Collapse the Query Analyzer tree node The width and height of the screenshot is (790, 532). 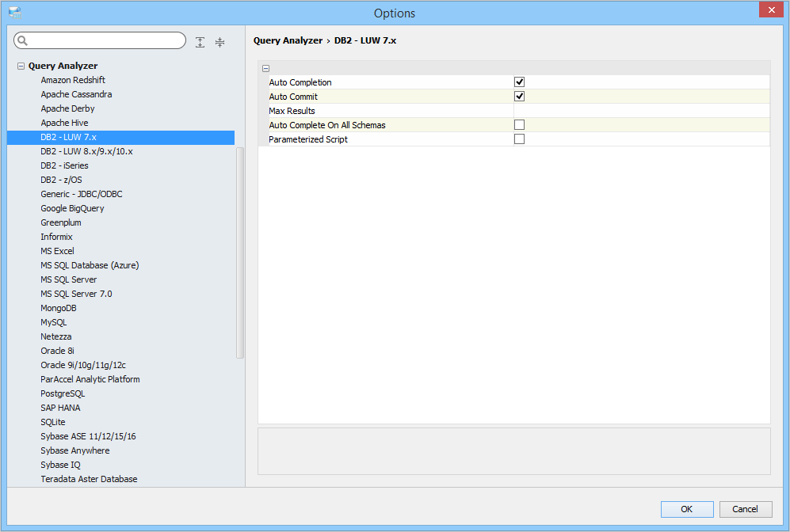click(21, 66)
